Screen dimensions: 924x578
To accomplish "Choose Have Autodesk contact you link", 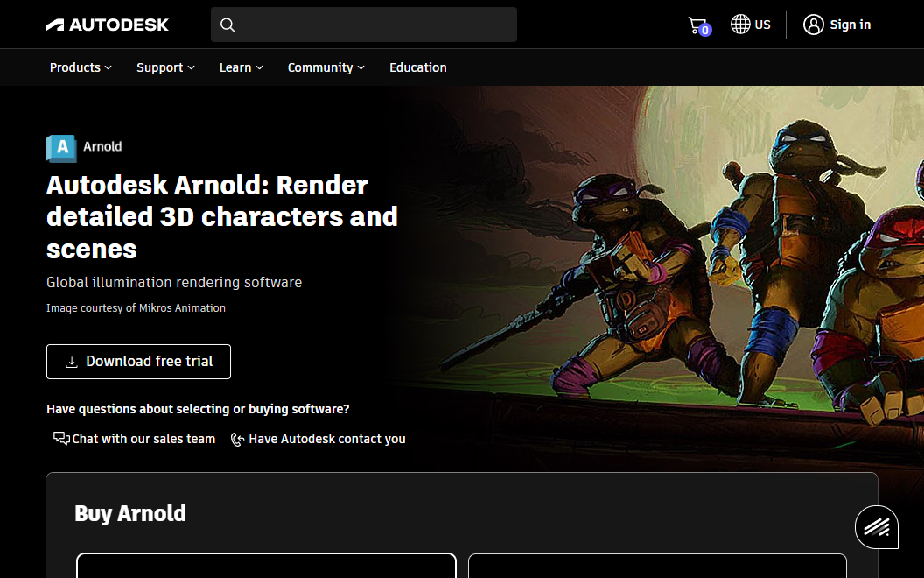I will coord(326,439).
